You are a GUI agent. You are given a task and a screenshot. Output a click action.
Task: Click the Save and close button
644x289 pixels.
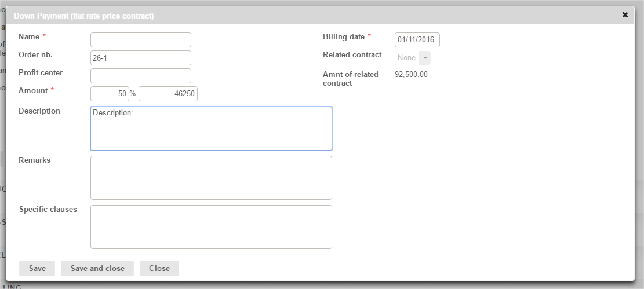pyautogui.click(x=97, y=268)
